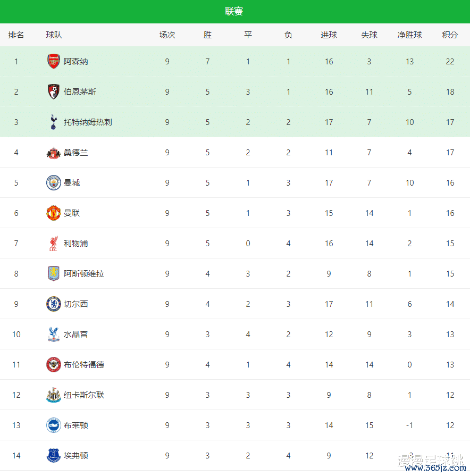470x476 pixels.
Task: Click the 进球 column header
Action: [x=329, y=35]
